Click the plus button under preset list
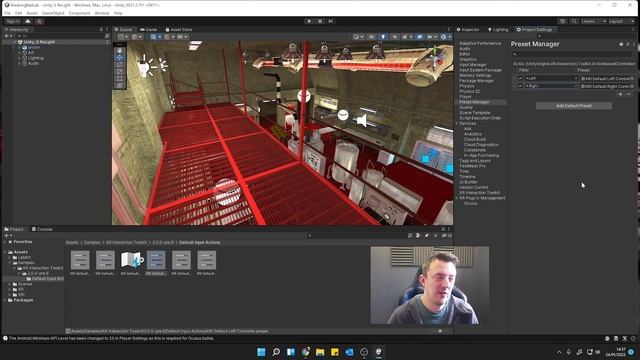Screen dimensions: 640x360 [x=620, y=94]
